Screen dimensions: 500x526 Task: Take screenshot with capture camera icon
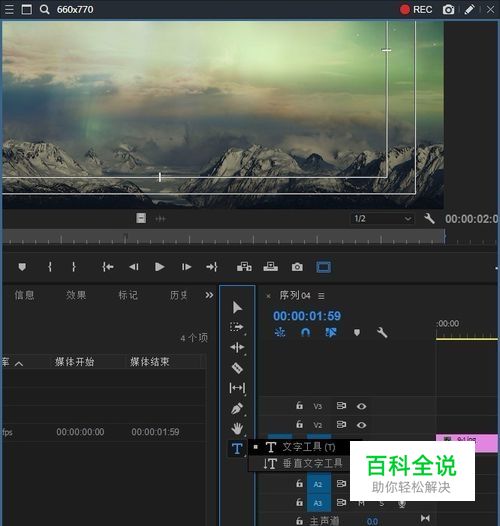click(x=448, y=9)
